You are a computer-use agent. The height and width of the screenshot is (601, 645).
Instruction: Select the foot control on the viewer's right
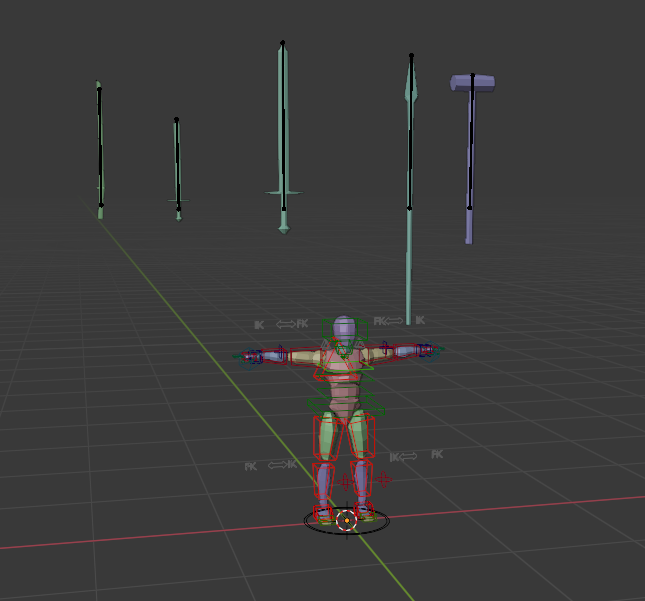pyautogui.click(x=364, y=511)
